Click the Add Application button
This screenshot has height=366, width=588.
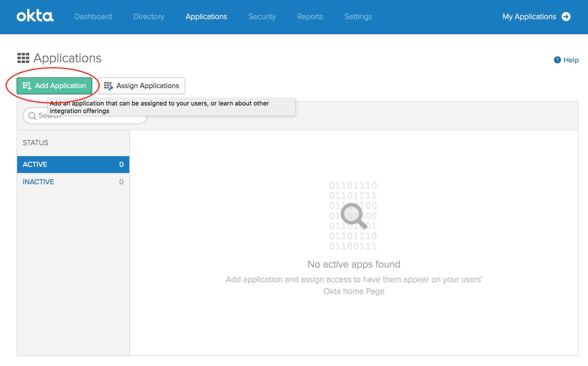54,86
